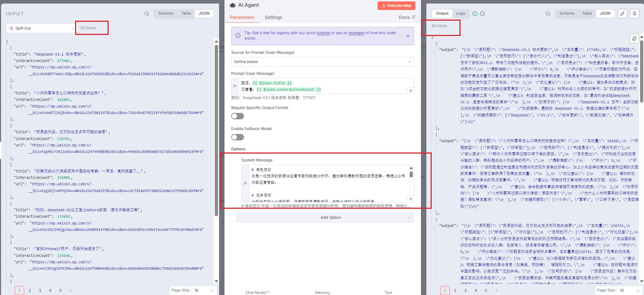
Task: Select the Output tab
Action: coord(442,14)
